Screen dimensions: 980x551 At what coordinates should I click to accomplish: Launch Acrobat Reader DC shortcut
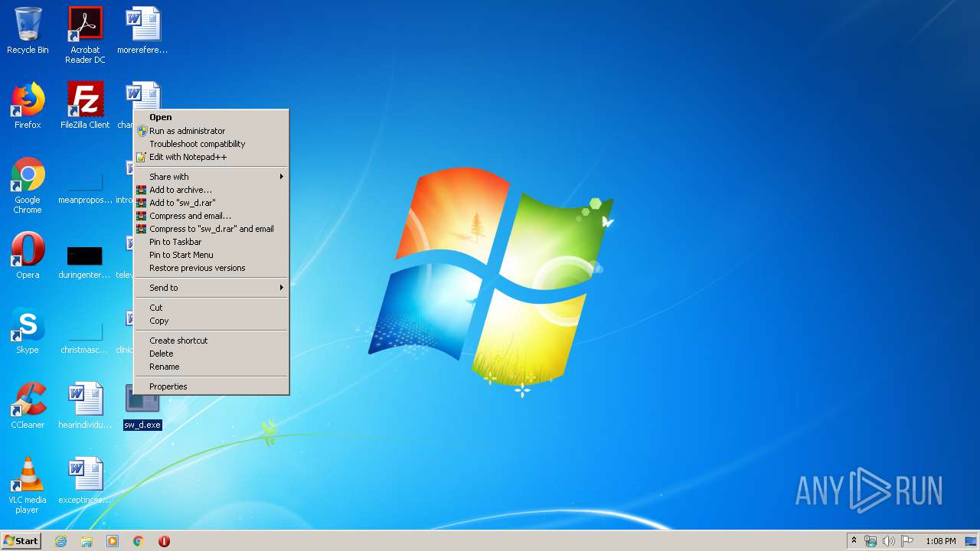pos(85,35)
